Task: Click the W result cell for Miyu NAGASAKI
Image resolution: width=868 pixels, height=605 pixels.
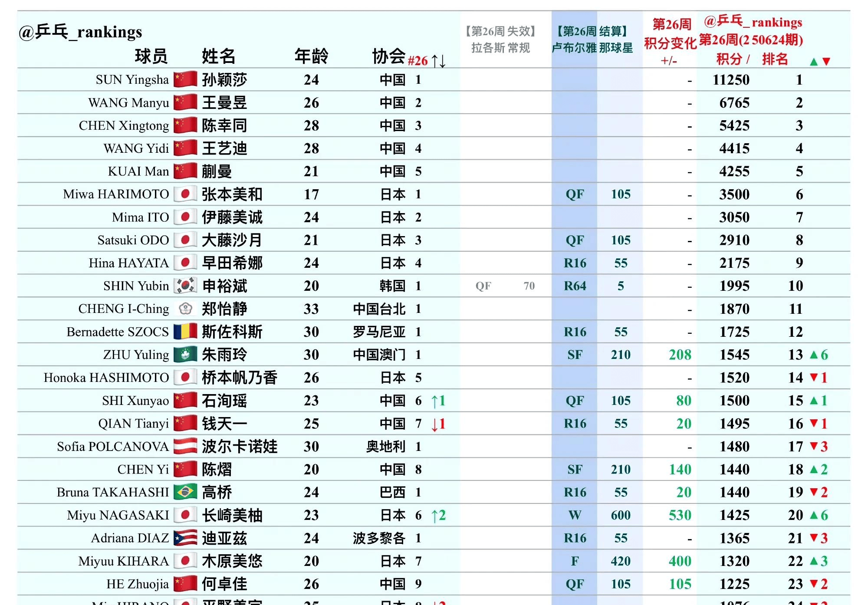Action: (575, 515)
